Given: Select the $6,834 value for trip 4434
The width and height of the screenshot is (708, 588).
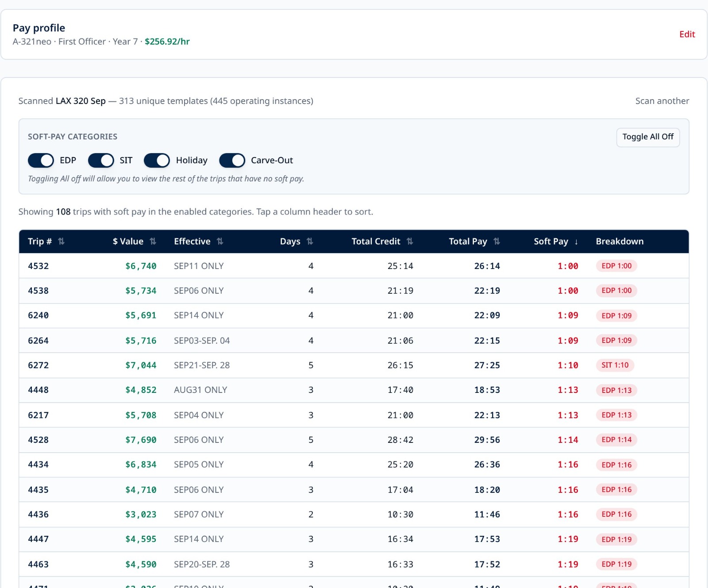Looking at the screenshot, I should point(141,465).
